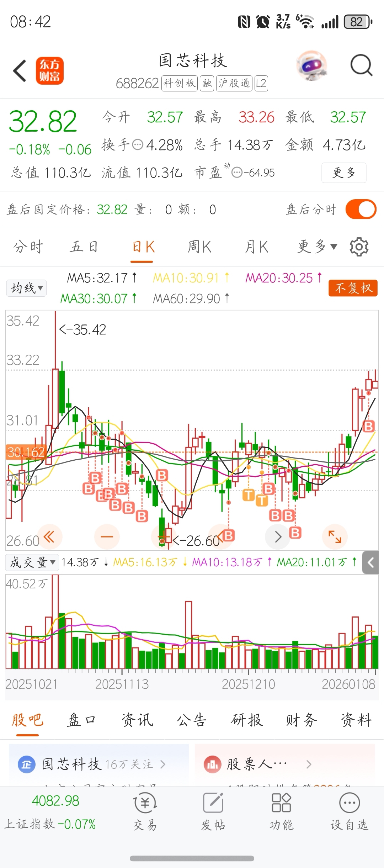Expand 国芯科技 16万关注 chevron
This screenshot has width=384, height=868.
(x=163, y=764)
